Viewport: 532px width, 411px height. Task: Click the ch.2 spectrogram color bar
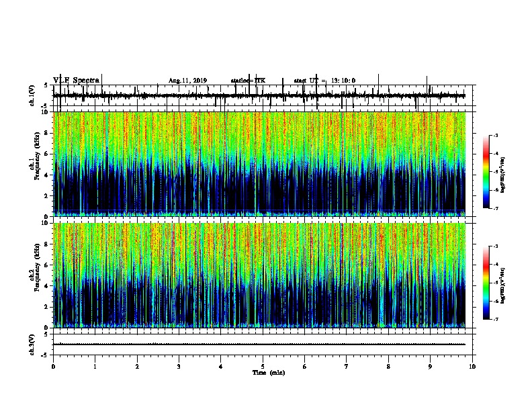(486, 283)
